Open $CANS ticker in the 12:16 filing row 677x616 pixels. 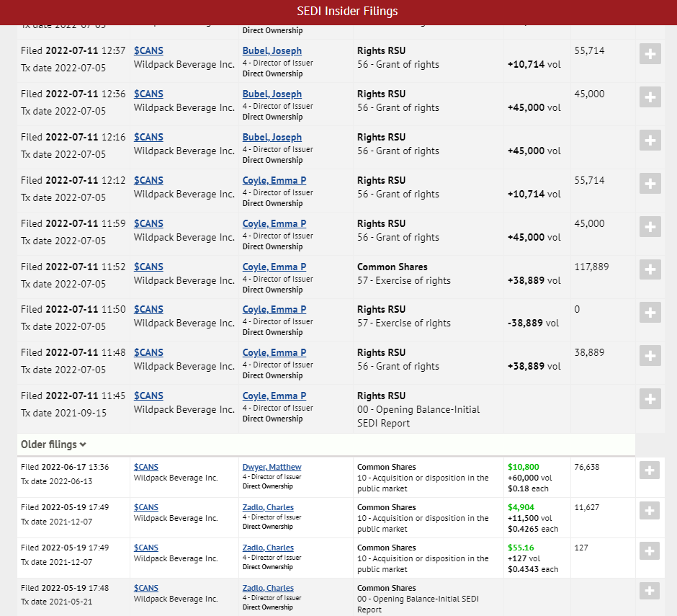pyautogui.click(x=148, y=137)
